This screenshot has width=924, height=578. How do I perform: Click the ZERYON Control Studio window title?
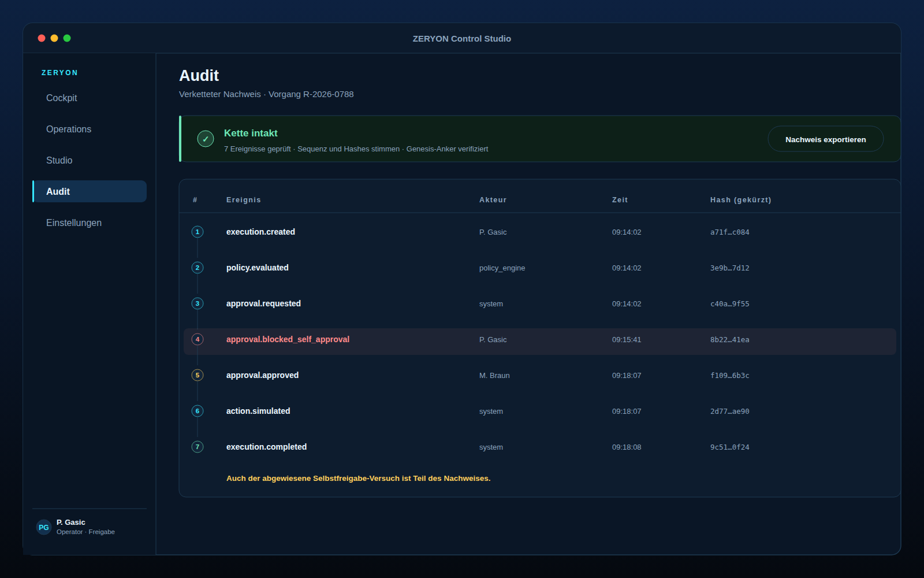pyautogui.click(x=462, y=39)
